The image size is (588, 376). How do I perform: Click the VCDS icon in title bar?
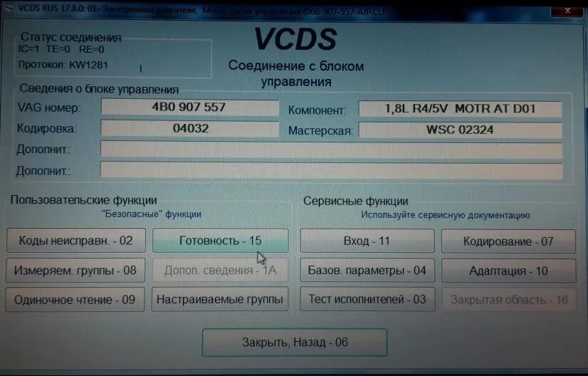[9, 9]
